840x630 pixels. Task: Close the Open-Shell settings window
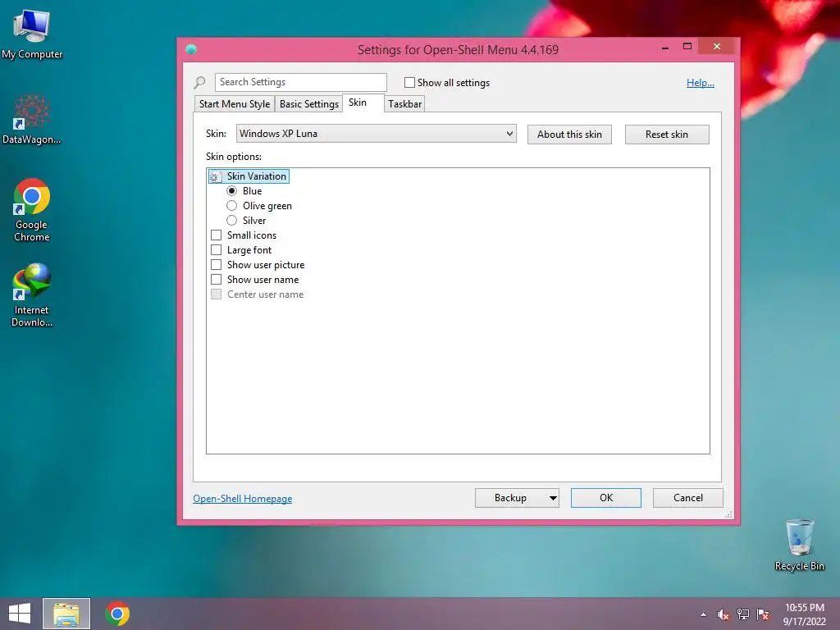point(717,47)
